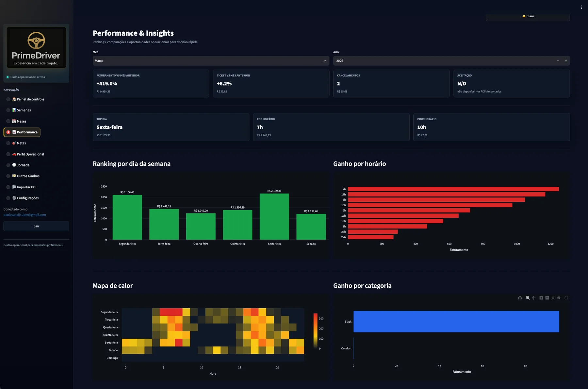Click the Sábado bar in weekday ranking
The image size is (588, 389).
(x=311, y=227)
